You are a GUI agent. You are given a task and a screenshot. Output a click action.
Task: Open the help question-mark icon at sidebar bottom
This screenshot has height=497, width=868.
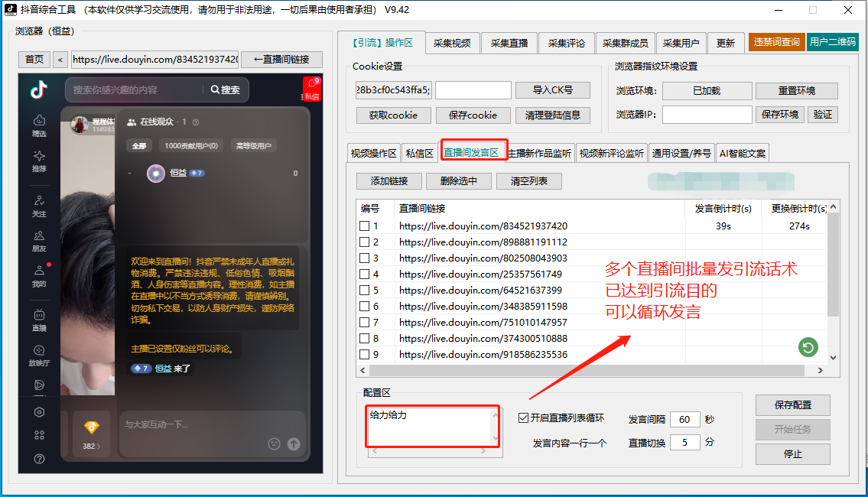tap(39, 458)
